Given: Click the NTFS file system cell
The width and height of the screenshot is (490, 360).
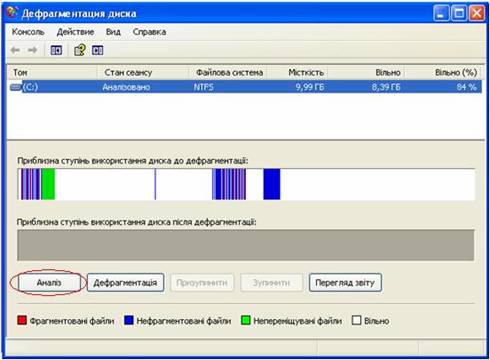Looking at the screenshot, I should tap(203, 87).
